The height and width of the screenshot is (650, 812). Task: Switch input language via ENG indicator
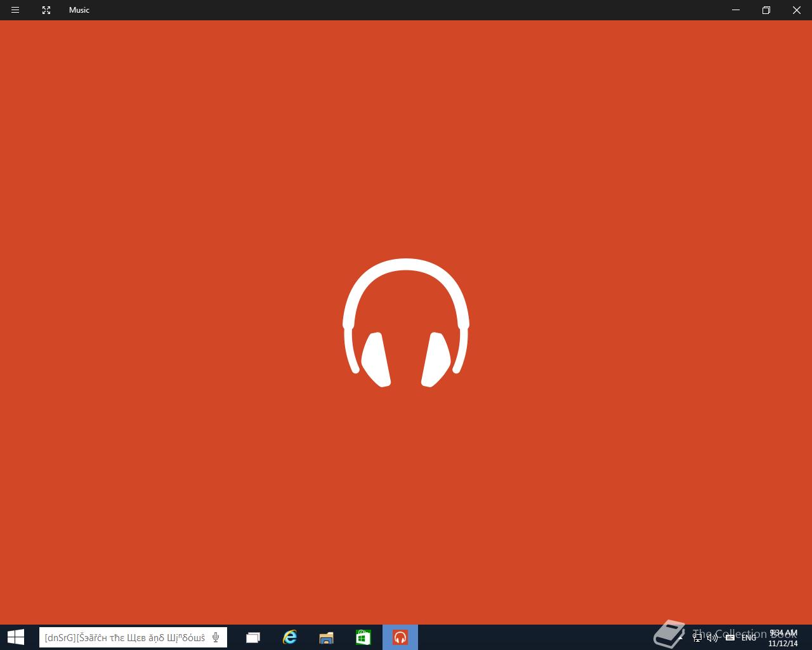coord(749,637)
